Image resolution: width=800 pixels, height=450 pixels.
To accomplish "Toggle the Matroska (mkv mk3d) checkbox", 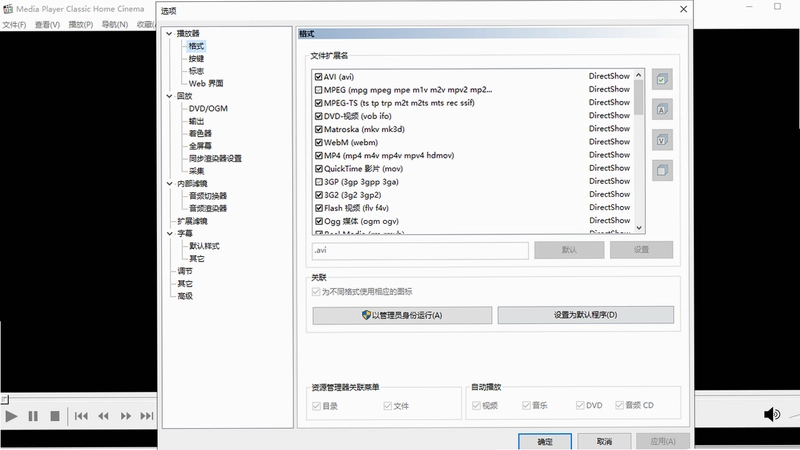I will point(318,129).
